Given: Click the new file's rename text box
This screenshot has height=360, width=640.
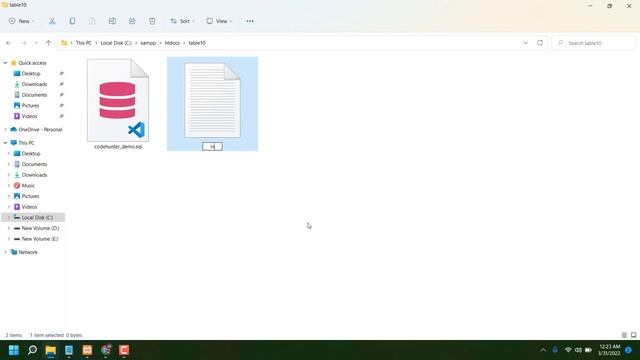Looking at the screenshot, I should (212, 147).
